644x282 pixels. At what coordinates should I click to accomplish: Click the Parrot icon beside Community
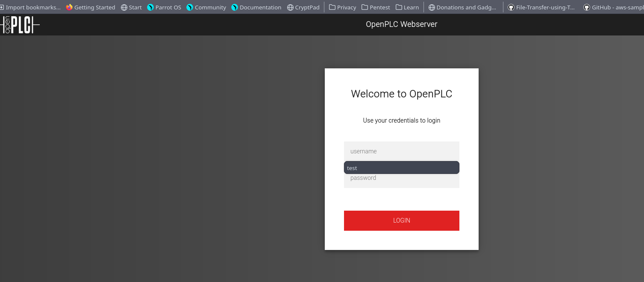click(190, 7)
